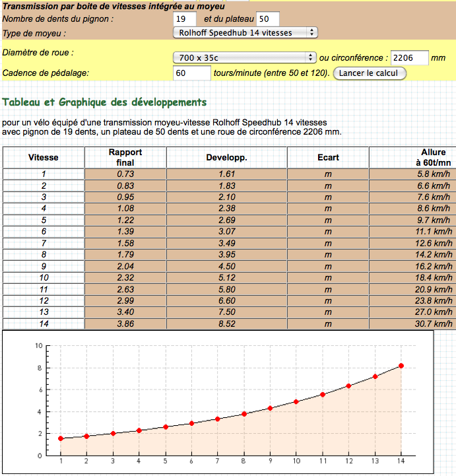
Task: Select Developp. value 6.60
Action: click(x=226, y=300)
